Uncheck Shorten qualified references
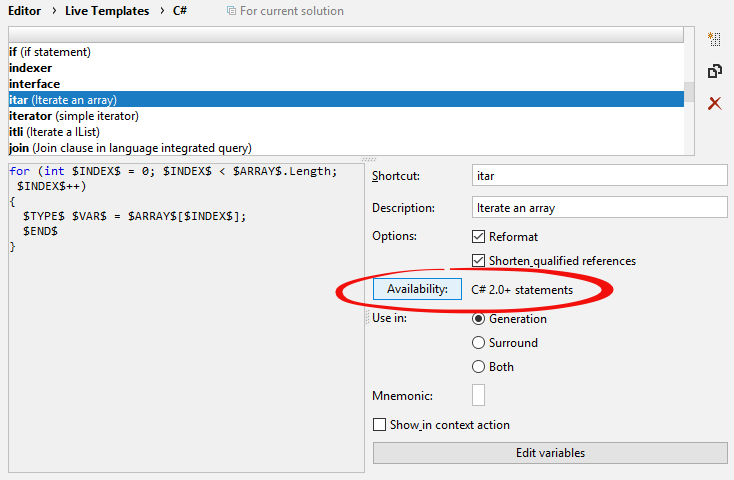This screenshot has width=734, height=480. [479, 261]
